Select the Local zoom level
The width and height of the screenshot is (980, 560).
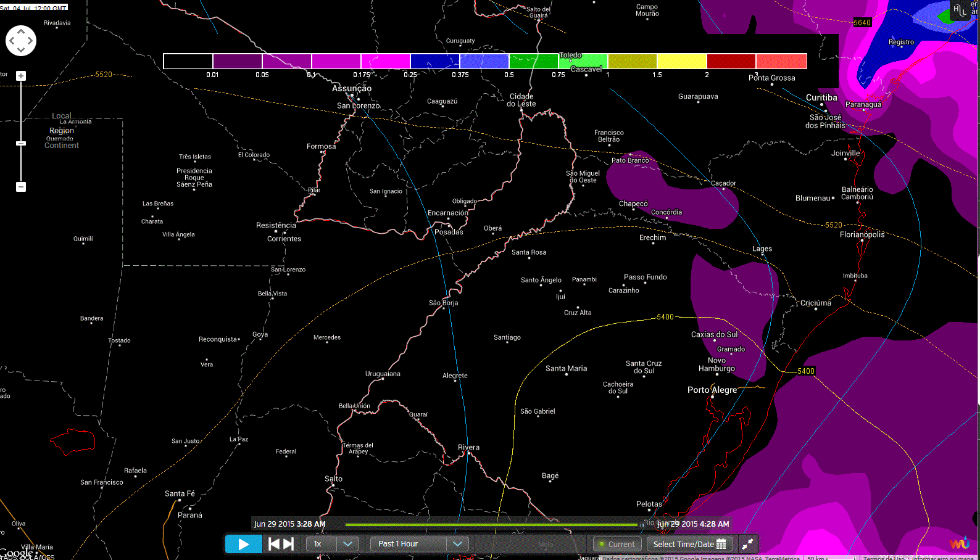coord(62,116)
